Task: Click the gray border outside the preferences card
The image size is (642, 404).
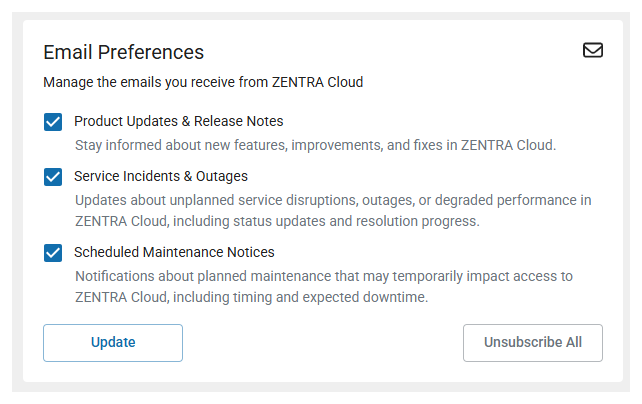Action: 17,205
